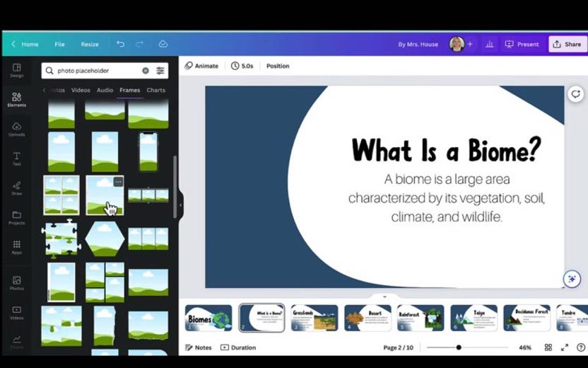Open the Design sidebar panel

coord(16,70)
